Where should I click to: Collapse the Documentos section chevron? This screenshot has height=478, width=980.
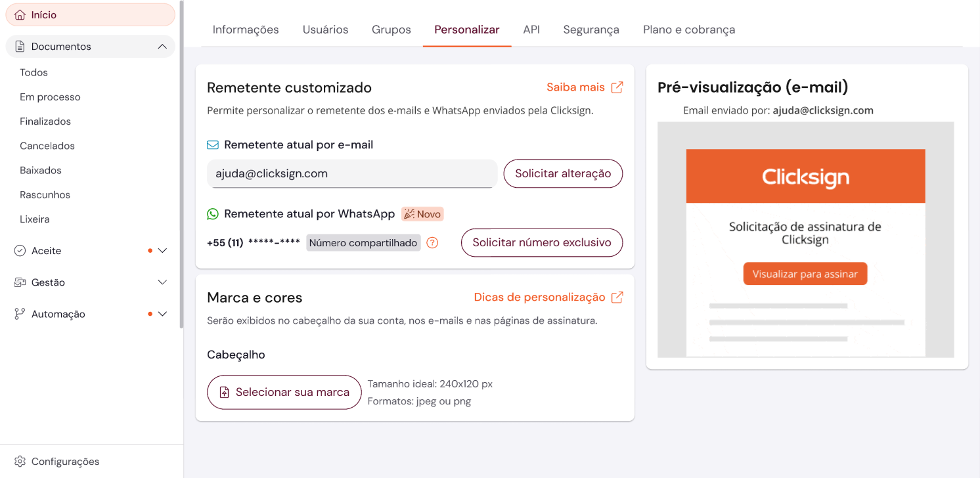[x=162, y=47]
